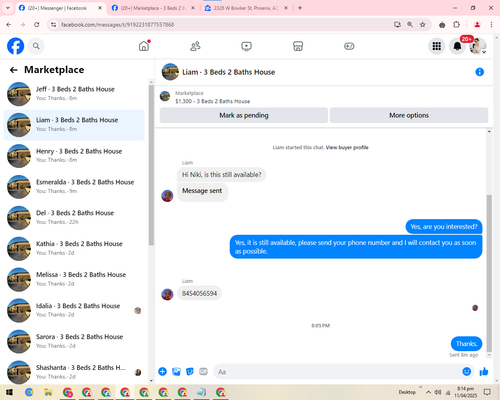Switch to the 2326 W Bowker St browser tab
The width and height of the screenshot is (500, 400).
tap(246, 8)
